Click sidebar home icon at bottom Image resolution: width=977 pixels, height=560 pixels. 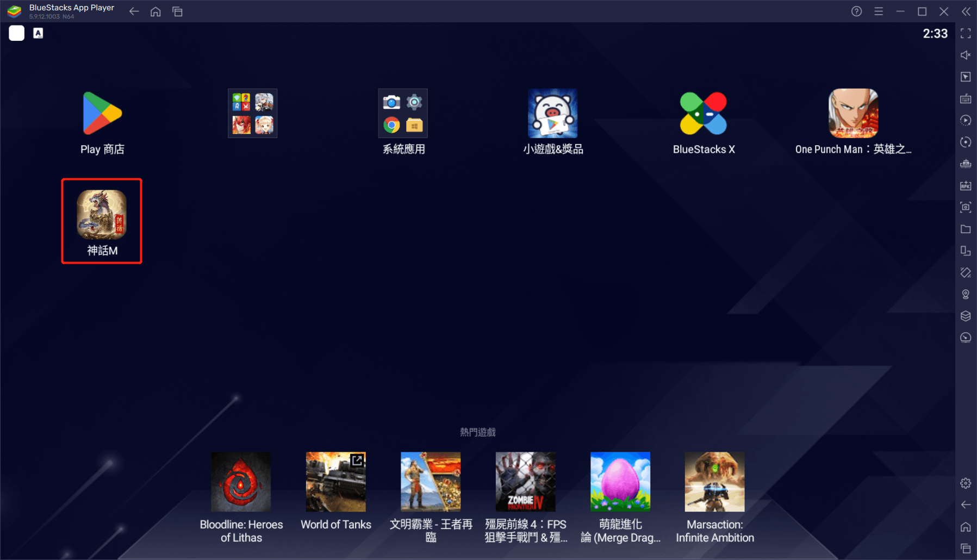click(x=966, y=526)
